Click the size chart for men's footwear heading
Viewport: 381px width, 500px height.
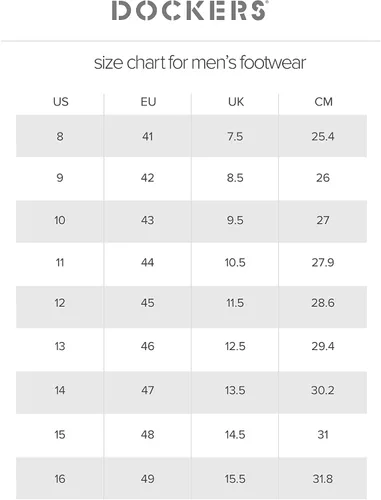tap(200, 62)
